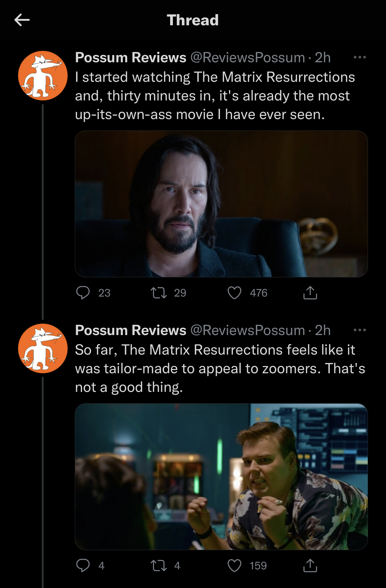Go back using the left arrow
This screenshot has width=386, height=588.
(22, 20)
